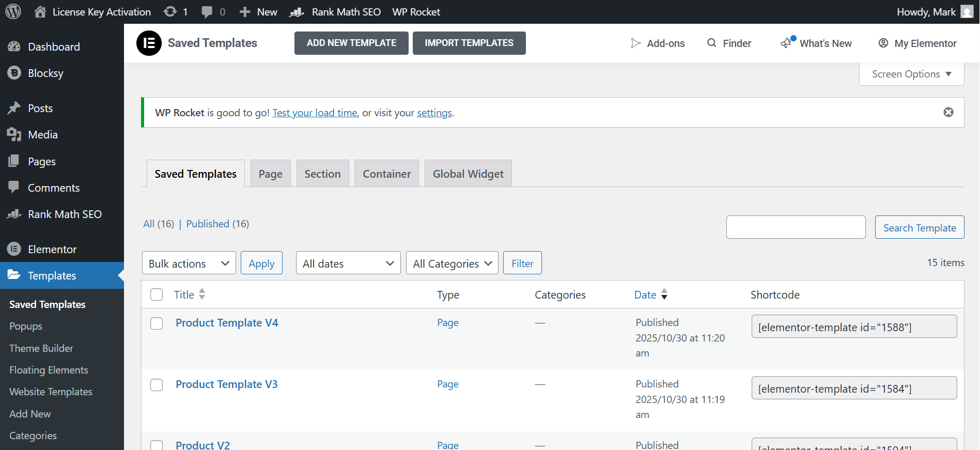Click the Page type link for Product Template V4
The height and width of the screenshot is (450, 980).
pyautogui.click(x=447, y=322)
